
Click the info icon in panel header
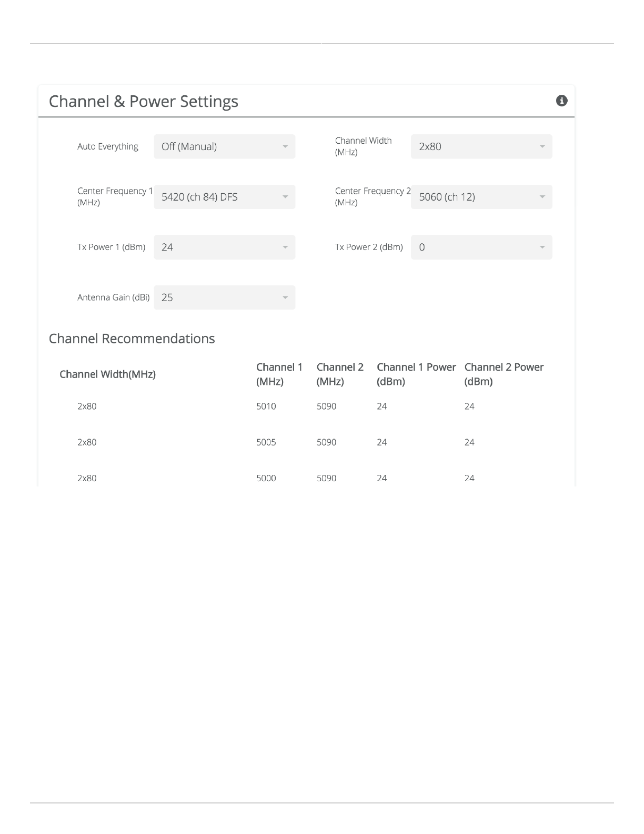[x=561, y=101]
